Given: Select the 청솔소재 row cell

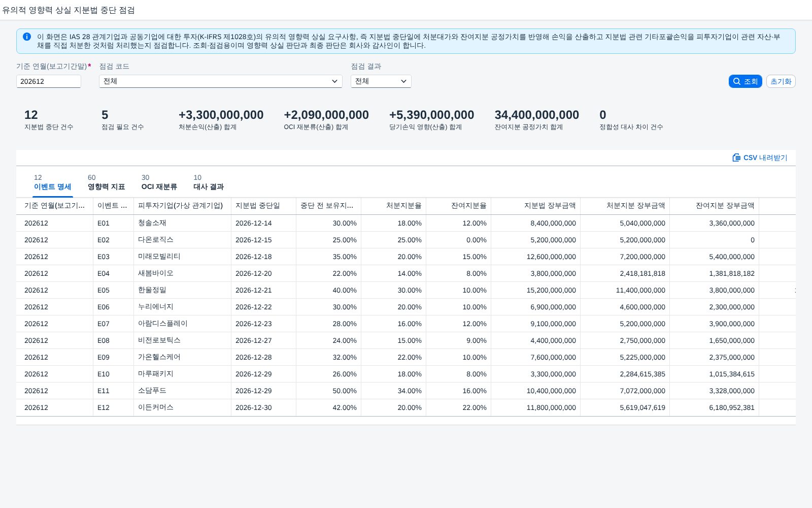Looking at the screenshot, I should [182, 223].
